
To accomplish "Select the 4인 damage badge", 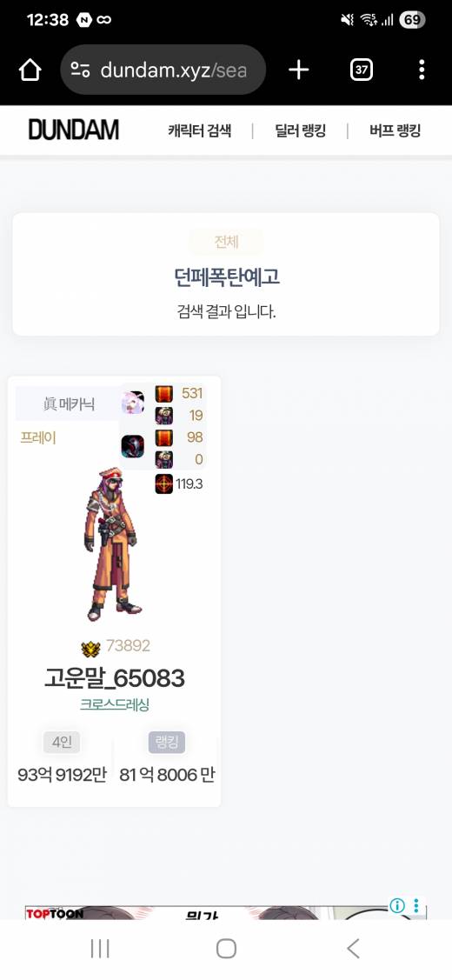I will point(61,743).
